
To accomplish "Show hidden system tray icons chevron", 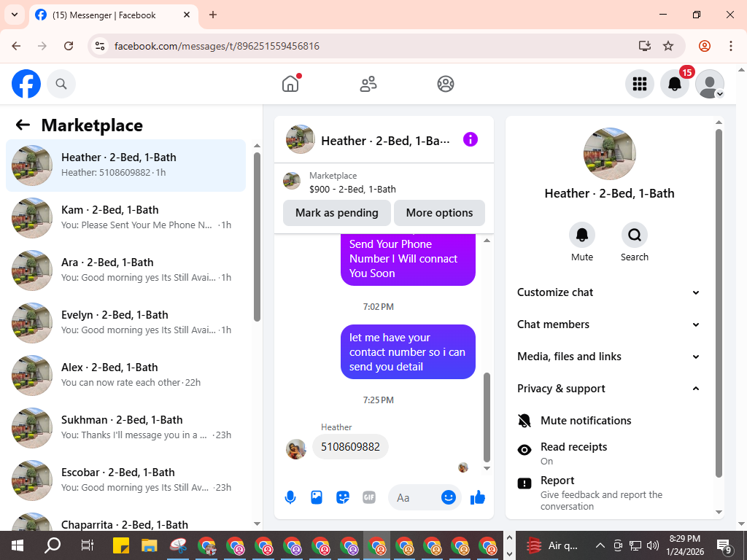I will [600, 545].
